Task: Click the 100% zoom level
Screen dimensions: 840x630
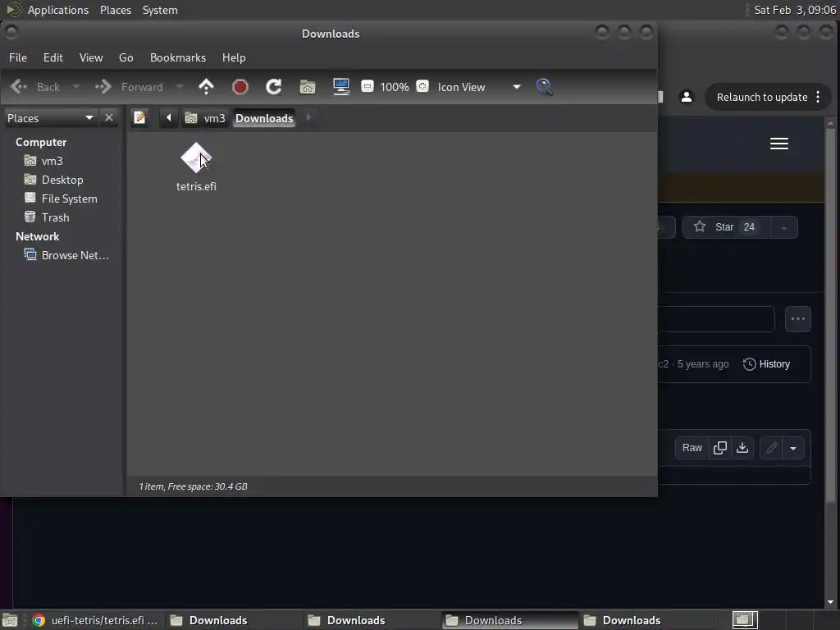Action: click(395, 87)
